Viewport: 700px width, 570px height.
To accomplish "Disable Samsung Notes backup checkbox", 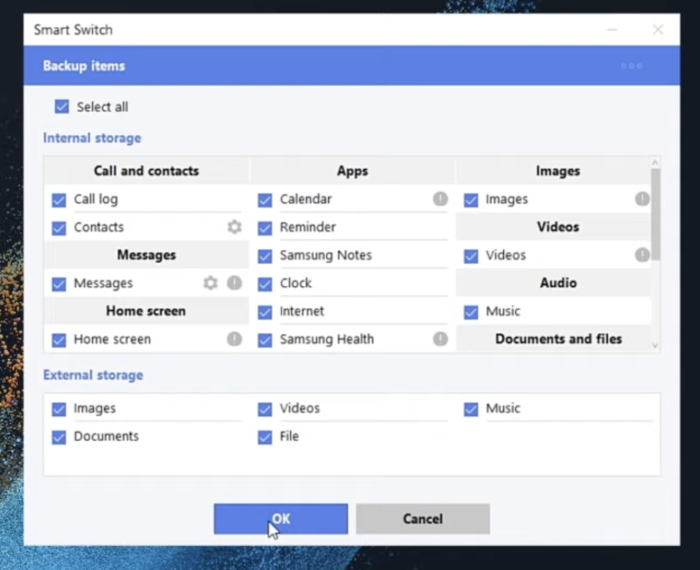I will click(265, 255).
